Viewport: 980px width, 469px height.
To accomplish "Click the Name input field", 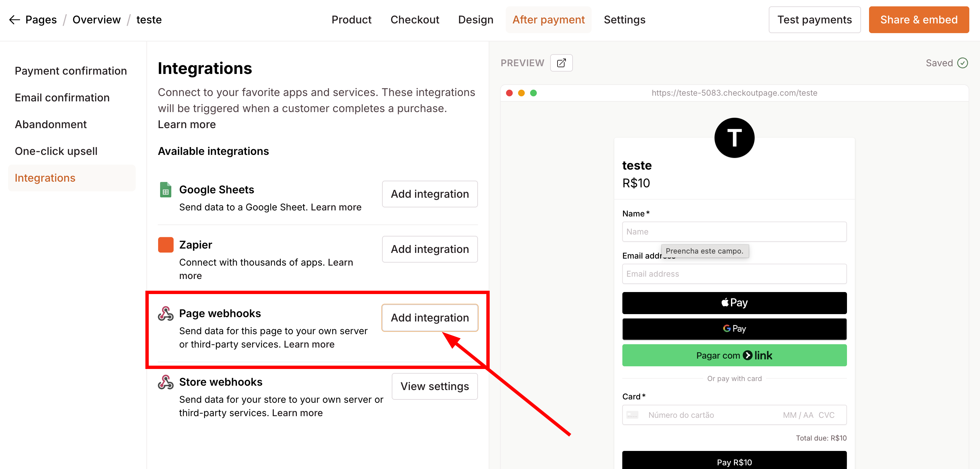I will pyautogui.click(x=734, y=231).
